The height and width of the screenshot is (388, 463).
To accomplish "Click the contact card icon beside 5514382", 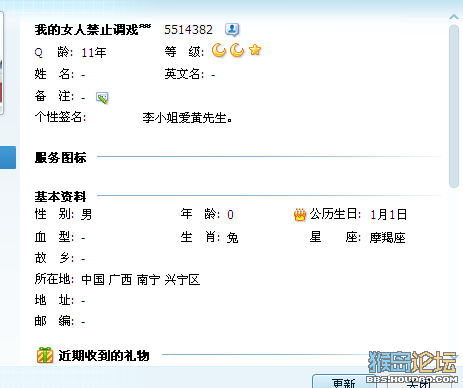I will tap(232, 30).
